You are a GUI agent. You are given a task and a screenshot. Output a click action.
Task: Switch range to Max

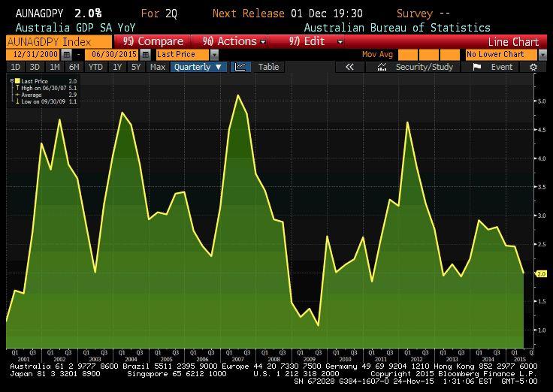158,67
